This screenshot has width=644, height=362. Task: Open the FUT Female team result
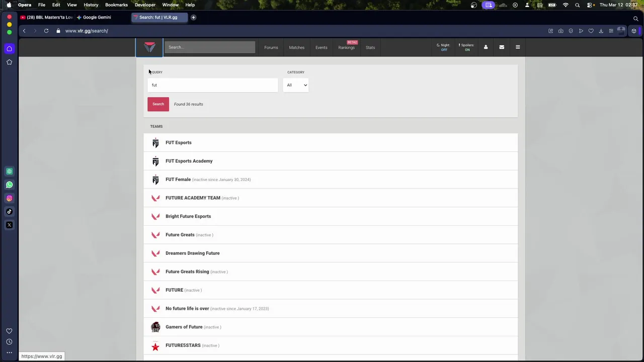point(331,179)
